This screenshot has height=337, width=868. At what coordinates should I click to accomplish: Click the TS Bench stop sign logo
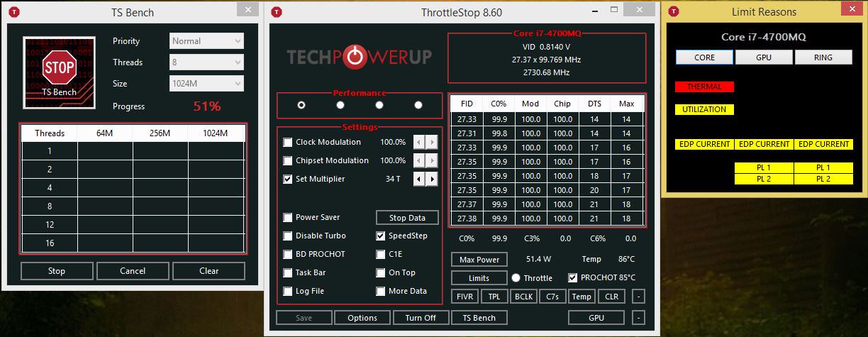pyautogui.click(x=60, y=72)
